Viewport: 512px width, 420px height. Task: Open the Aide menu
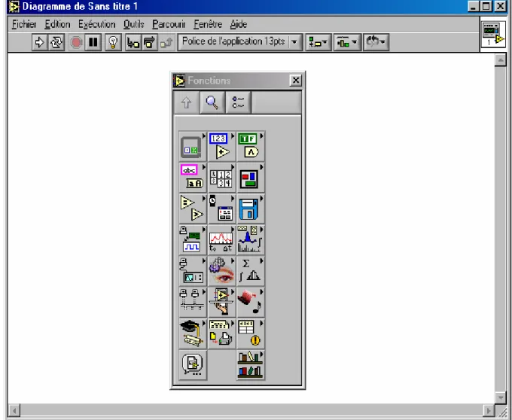coord(239,25)
